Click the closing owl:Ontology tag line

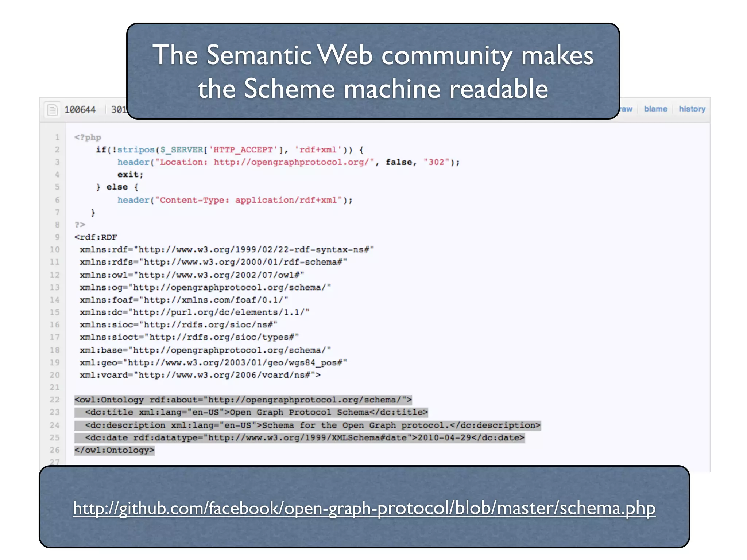114,450
